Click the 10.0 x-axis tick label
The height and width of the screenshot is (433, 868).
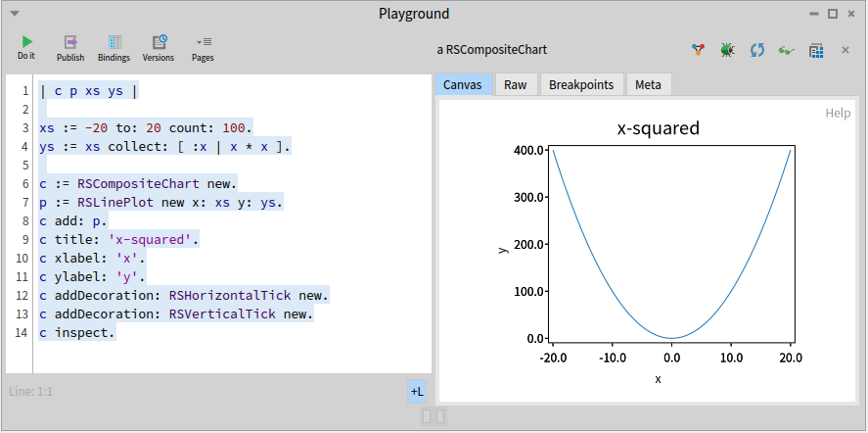tap(731, 358)
